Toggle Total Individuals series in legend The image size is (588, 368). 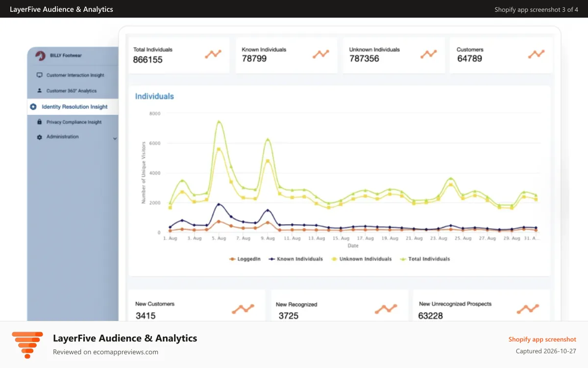425,259
